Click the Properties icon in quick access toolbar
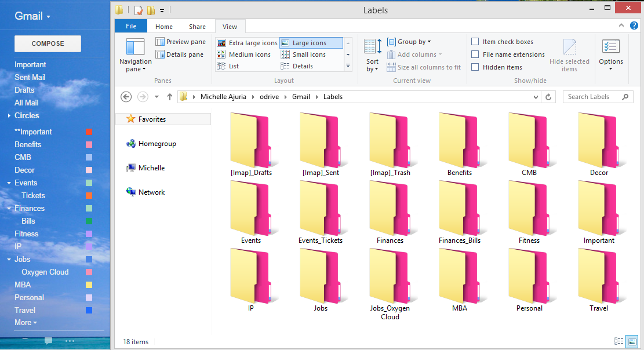The height and width of the screenshot is (350, 644). (x=139, y=10)
